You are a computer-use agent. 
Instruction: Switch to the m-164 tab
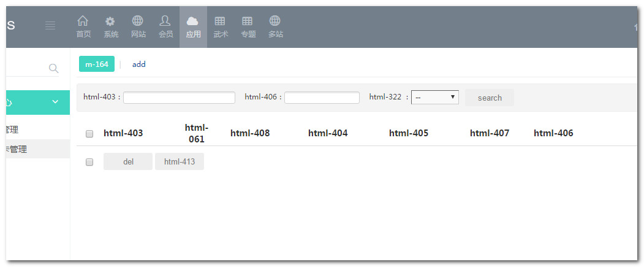click(96, 64)
